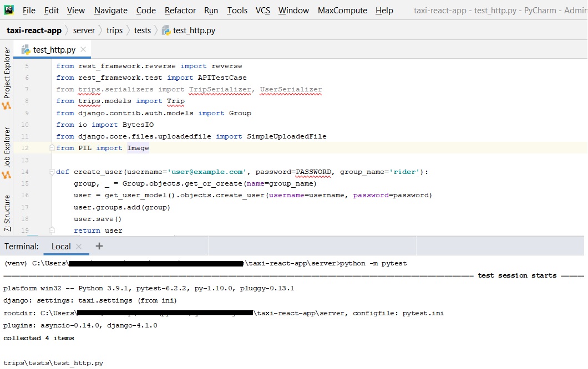588x369 pixels.
Task: Switch to the Local terminal tab
Action: [61, 246]
